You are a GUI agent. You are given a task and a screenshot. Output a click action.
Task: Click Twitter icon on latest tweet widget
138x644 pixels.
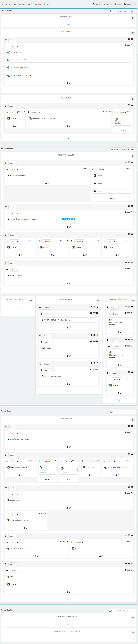click(8, 467)
